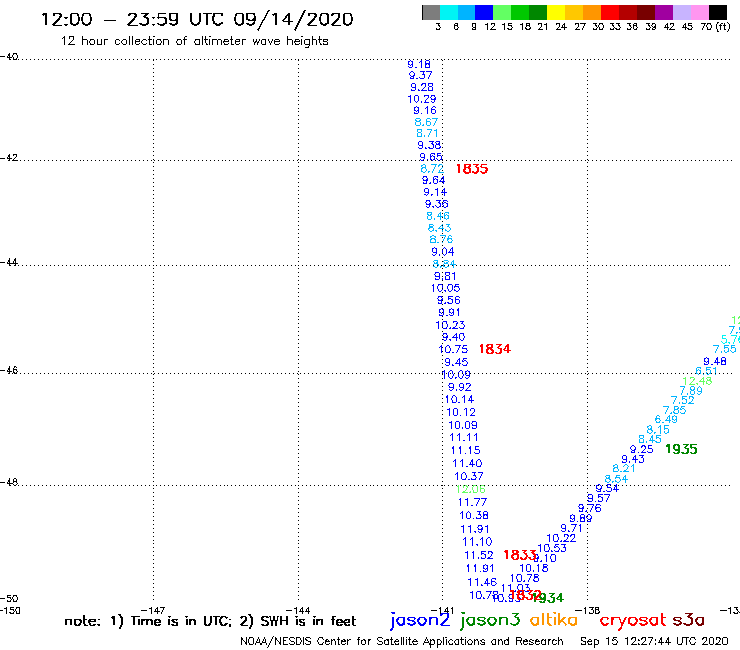
Task: Click the 11.11 wave height reading
Action: [464, 438]
